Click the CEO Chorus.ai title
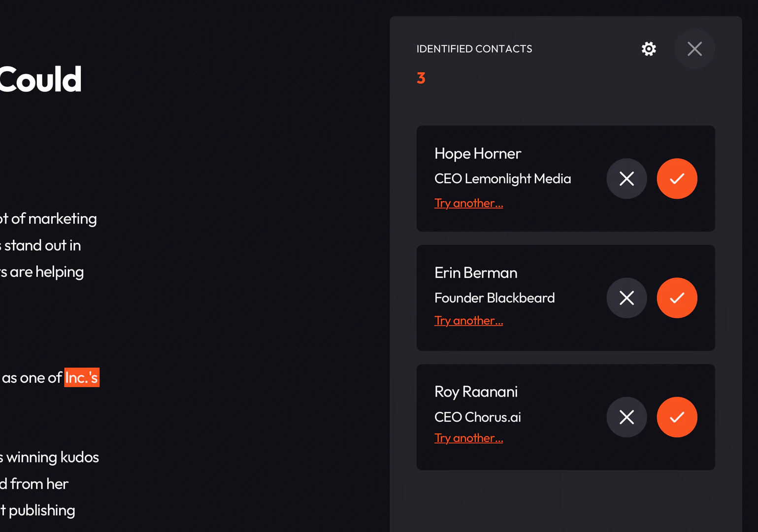758x532 pixels. click(x=477, y=417)
